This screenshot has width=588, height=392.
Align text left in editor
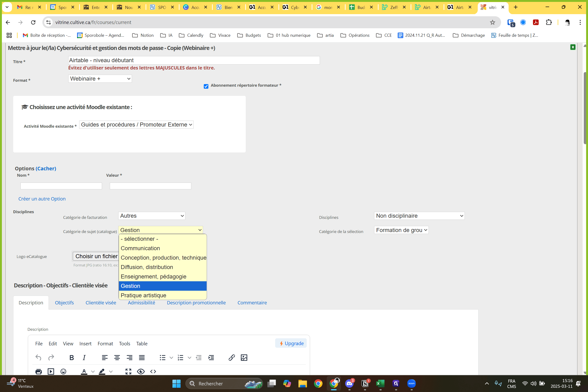click(105, 358)
